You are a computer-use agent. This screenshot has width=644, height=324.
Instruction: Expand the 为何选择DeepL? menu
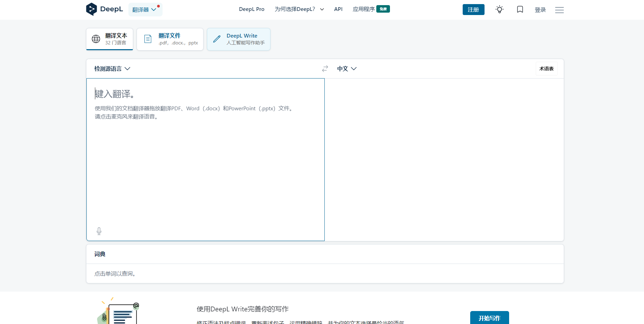tap(299, 9)
